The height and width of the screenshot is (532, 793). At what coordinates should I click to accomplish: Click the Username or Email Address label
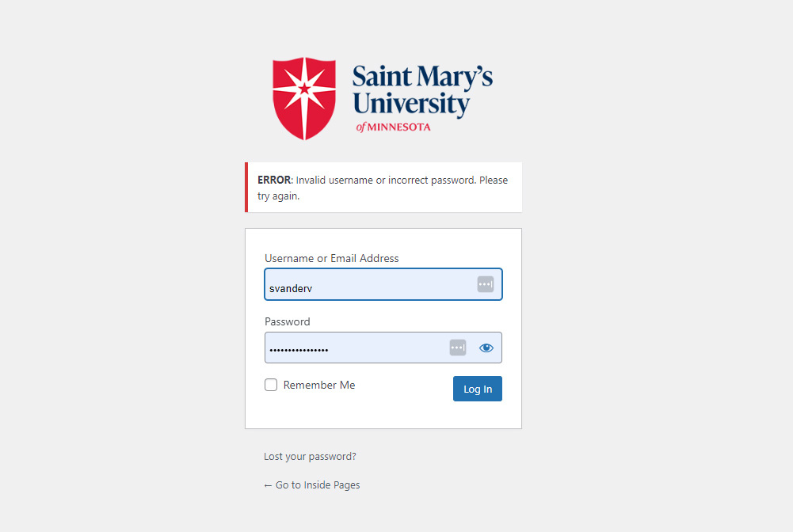click(x=332, y=258)
